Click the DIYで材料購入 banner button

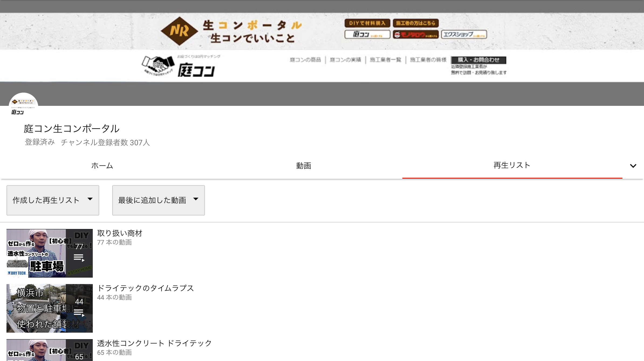pyautogui.click(x=367, y=23)
